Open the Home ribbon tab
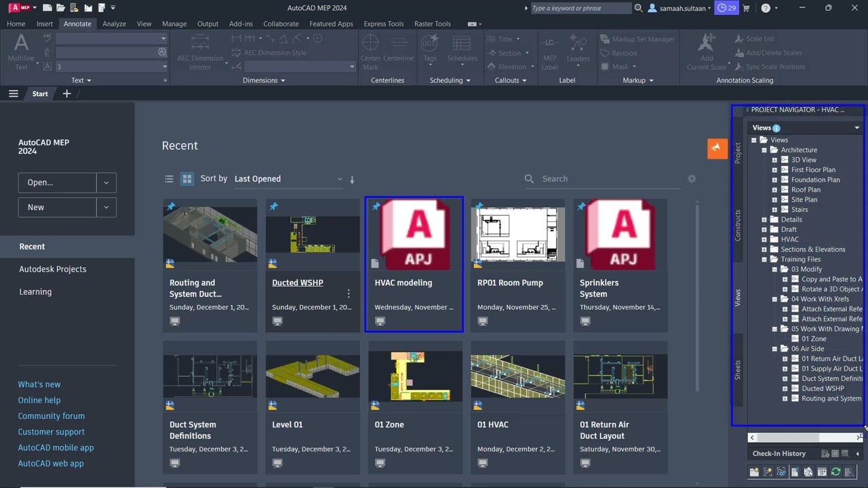The image size is (868, 488). [x=16, y=24]
